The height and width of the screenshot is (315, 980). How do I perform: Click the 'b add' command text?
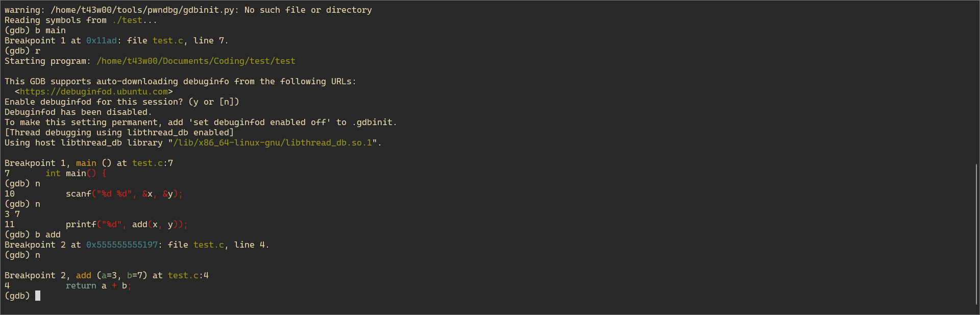[x=48, y=235]
